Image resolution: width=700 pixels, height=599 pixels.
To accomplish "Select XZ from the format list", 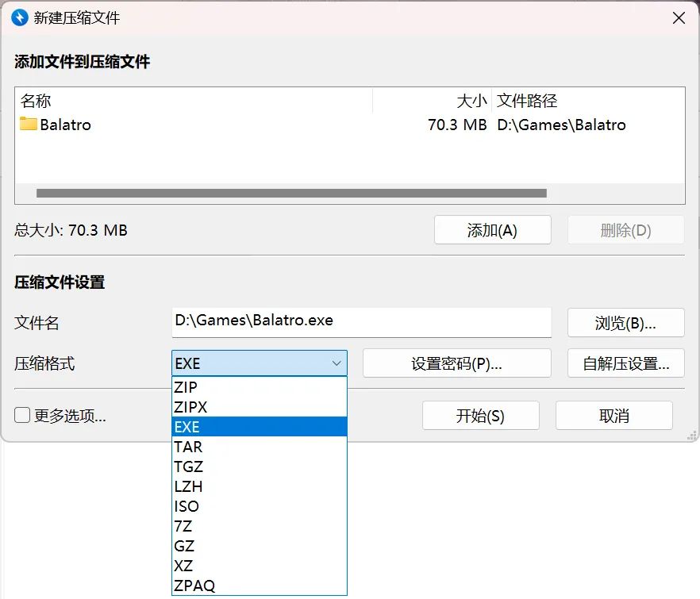I will point(260,566).
